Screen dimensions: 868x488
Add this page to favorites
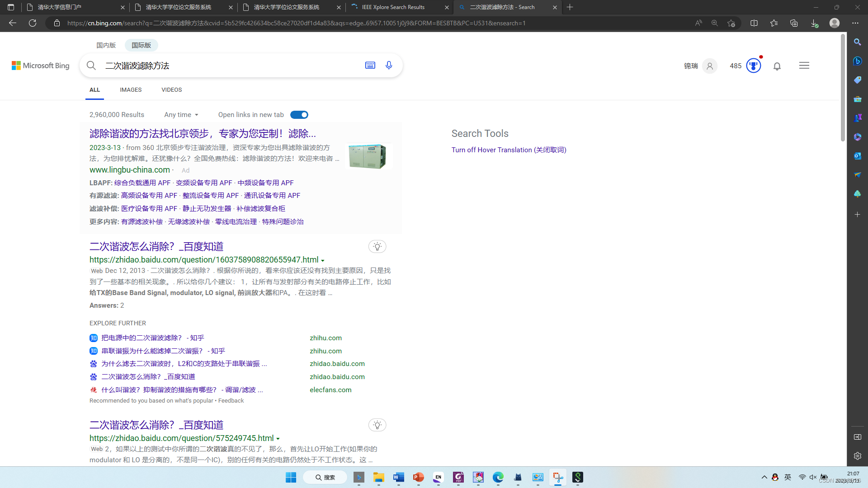[x=731, y=23]
